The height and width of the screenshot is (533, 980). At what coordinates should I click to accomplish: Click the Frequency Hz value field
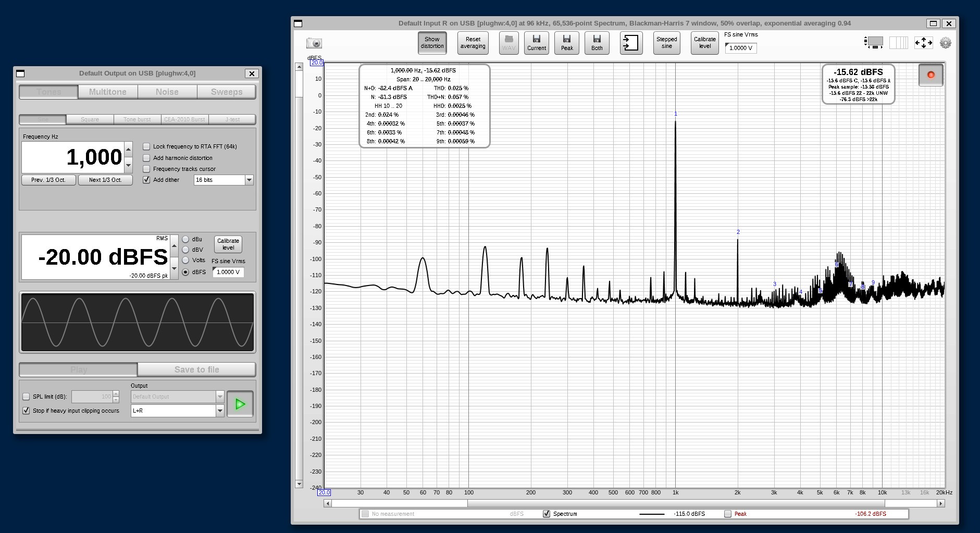coord(73,157)
